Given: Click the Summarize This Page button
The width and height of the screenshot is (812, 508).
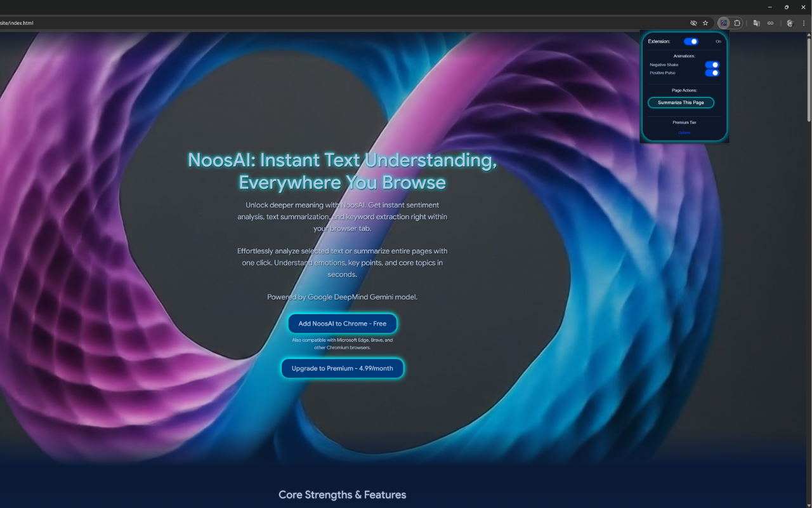Looking at the screenshot, I should pyautogui.click(x=681, y=103).
